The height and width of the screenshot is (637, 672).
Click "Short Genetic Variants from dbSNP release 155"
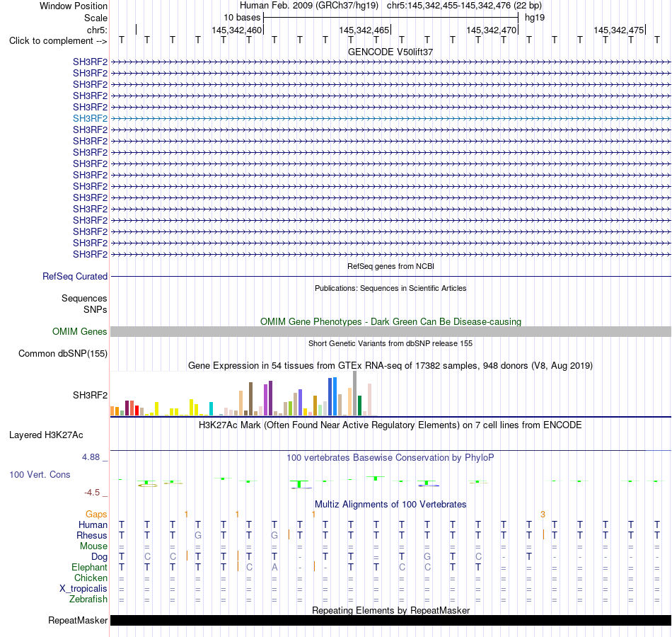click(x=390, y=343)
